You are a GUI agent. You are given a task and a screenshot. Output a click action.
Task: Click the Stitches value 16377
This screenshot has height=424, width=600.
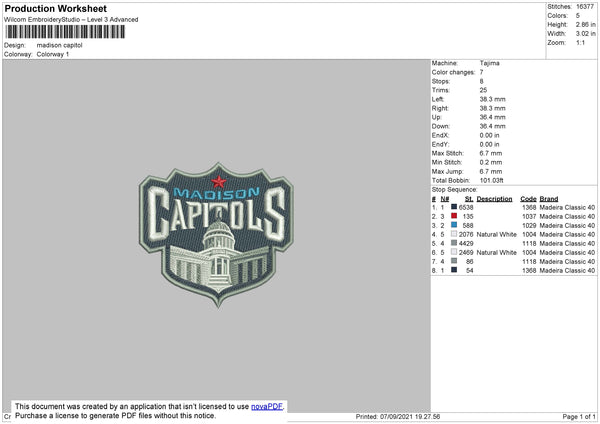tap(585, 7)
